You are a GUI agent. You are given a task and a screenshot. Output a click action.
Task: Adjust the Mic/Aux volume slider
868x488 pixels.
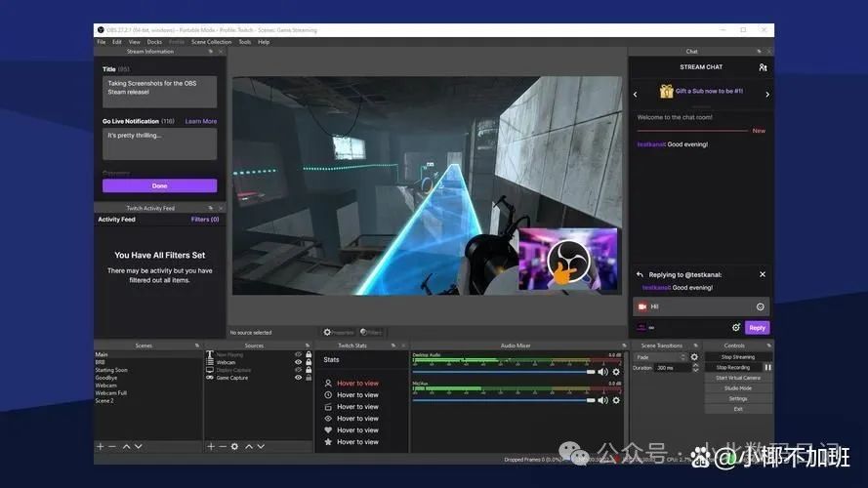(x=503, y=400)
